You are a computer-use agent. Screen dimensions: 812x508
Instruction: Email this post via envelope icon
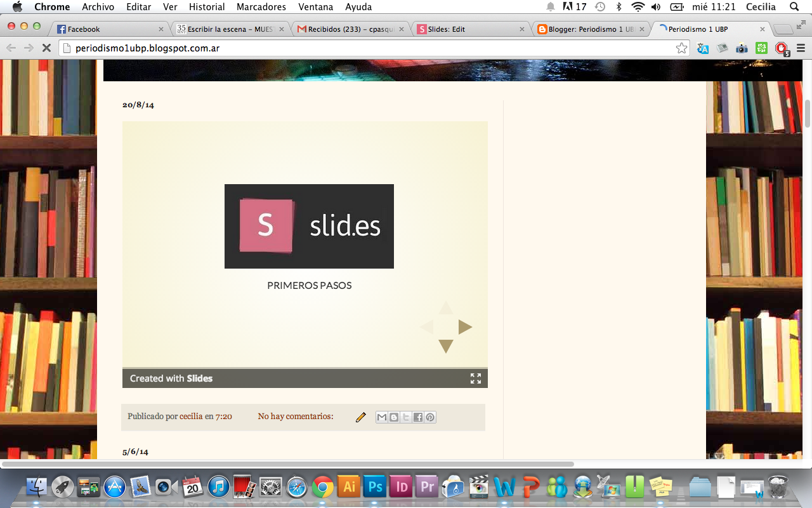click(381, 417)
